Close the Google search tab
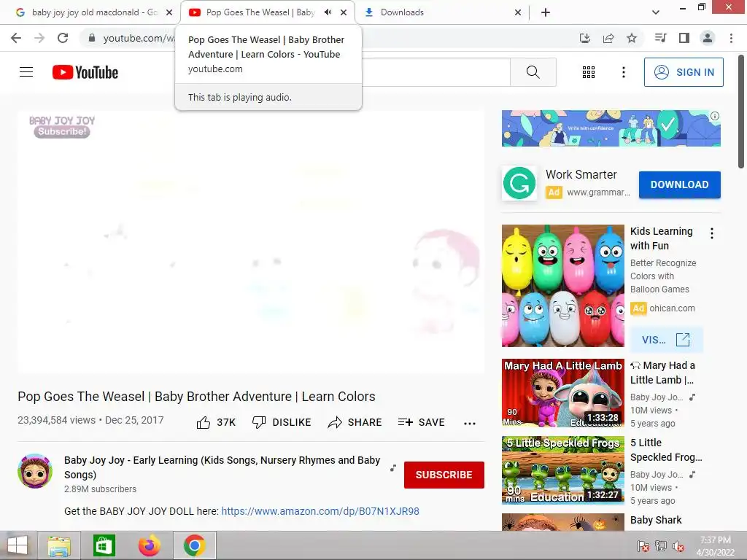The image size is (747, 560). coord(169,12)
